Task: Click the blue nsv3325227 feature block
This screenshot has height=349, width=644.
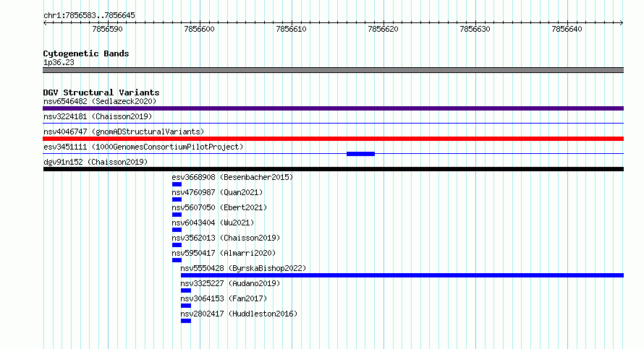Action: pos(186,290)
